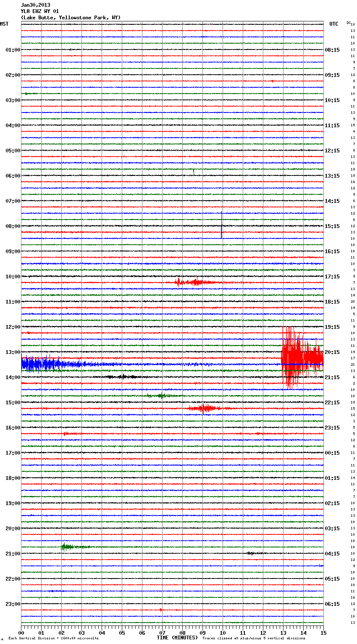Image resolution: width=357 pixels, height=644 pixels.
Task: Select the 09:00 MST time label
Action: [13, 251]
